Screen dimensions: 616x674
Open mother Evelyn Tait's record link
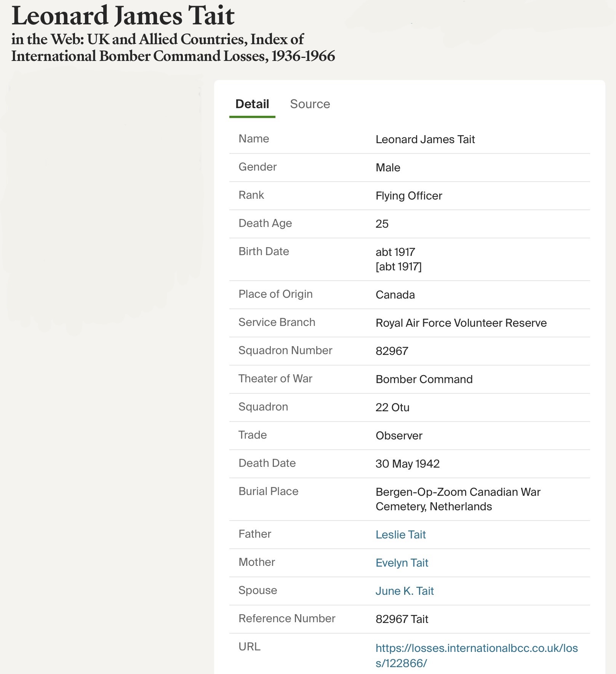point(402,563)
